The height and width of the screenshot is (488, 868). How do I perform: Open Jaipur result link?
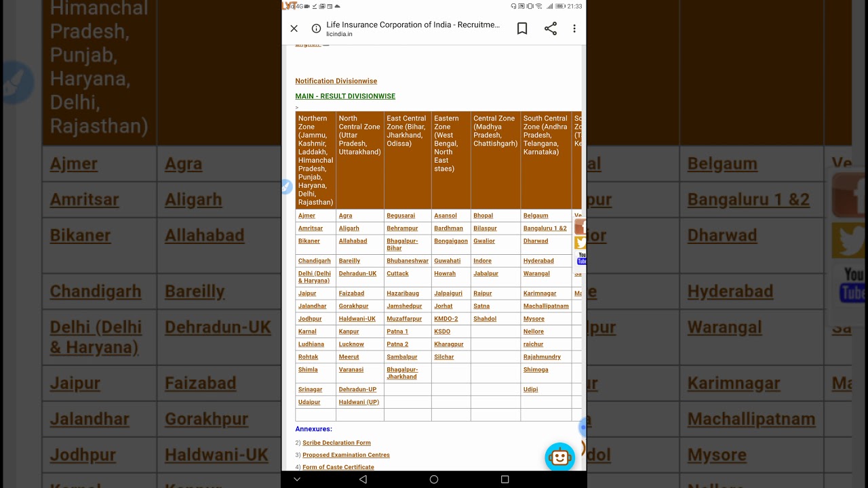coord(307,293)
